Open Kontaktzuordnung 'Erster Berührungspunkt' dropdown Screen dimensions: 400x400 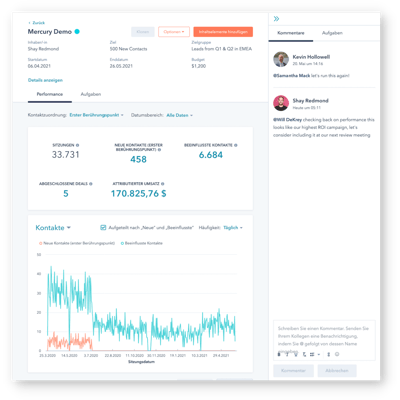point(96,115)
